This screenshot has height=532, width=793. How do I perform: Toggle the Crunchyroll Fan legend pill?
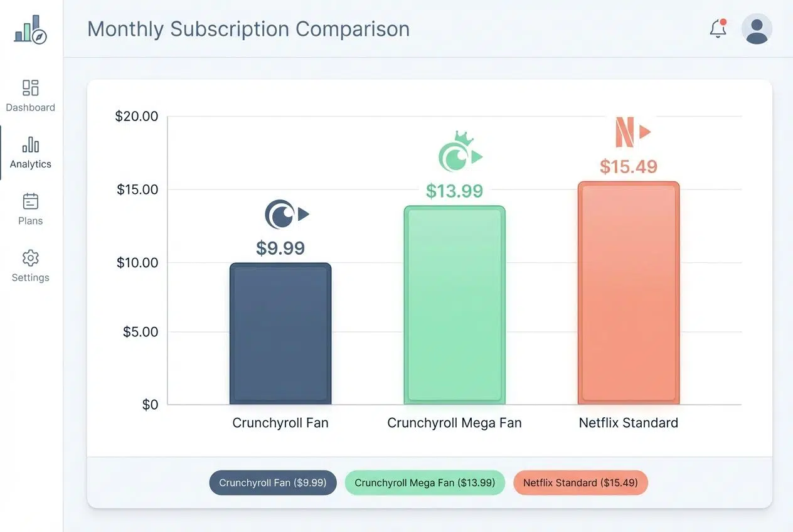273,482
